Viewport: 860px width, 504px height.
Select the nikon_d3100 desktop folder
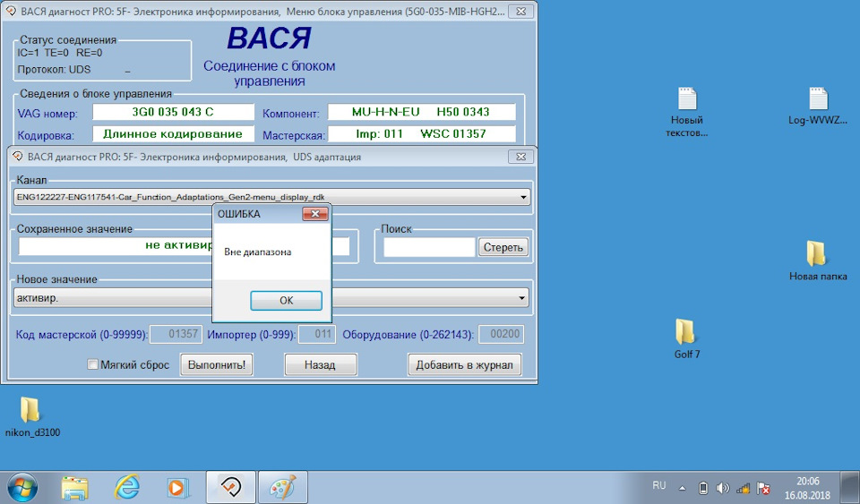click(x=32, y=417)
